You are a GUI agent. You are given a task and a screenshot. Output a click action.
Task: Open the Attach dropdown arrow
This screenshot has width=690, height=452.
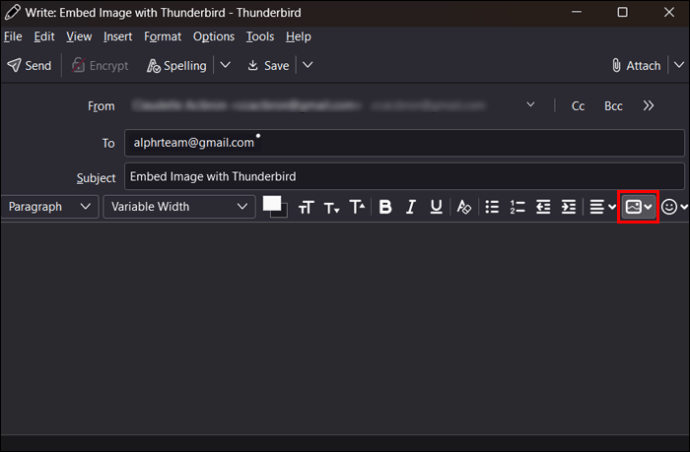[x=679, y=65]
